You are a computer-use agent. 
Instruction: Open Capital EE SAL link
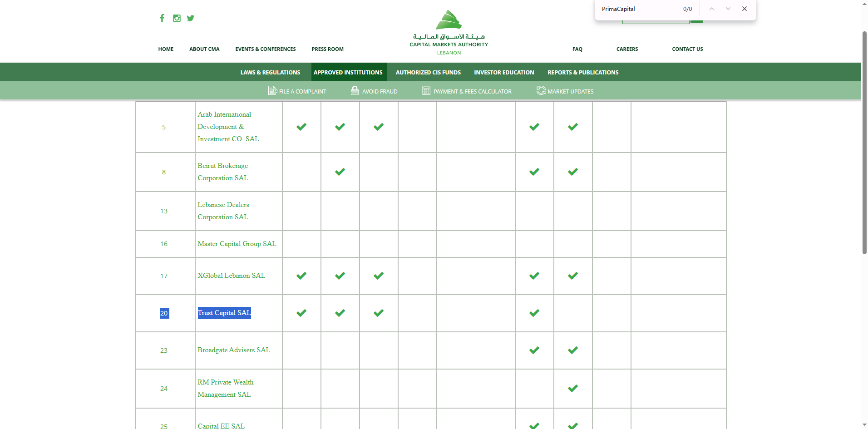221,426
